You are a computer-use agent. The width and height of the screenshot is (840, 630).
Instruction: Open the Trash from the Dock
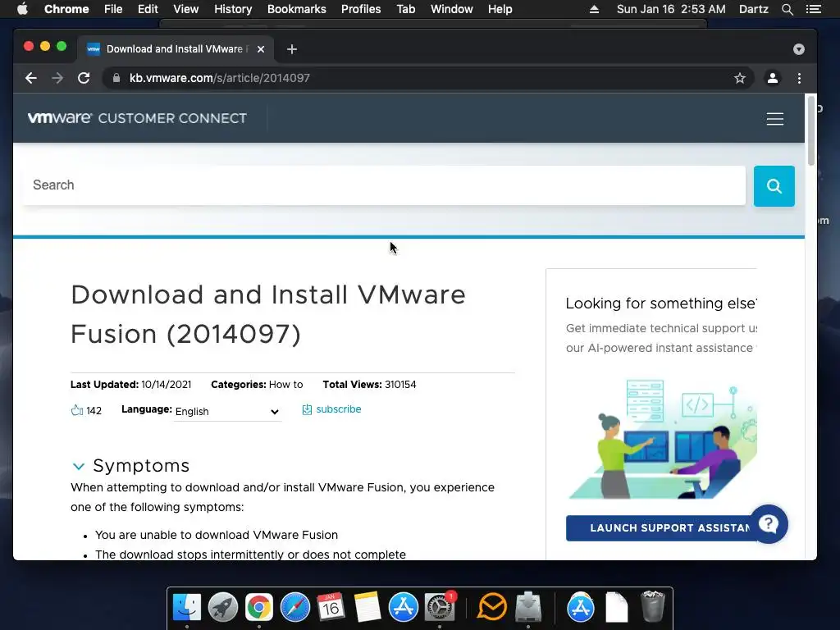point(652,608)
